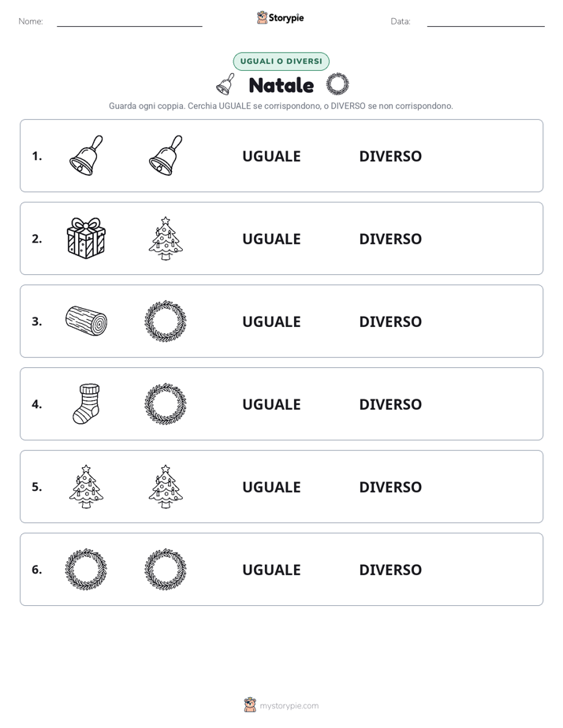The image size is (563, 728).
Task: Choose UGUALE for row 5
Action: point(271,487)
